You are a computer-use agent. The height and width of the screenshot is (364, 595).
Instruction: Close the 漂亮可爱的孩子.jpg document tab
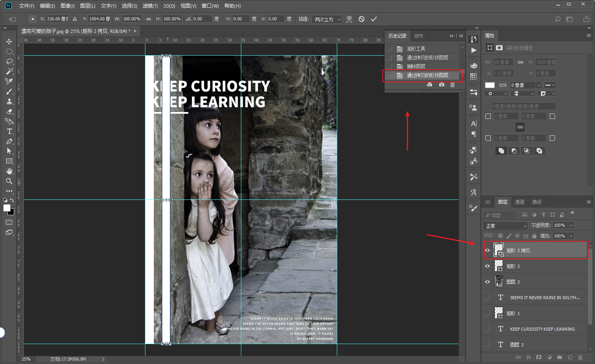point(135,31)
